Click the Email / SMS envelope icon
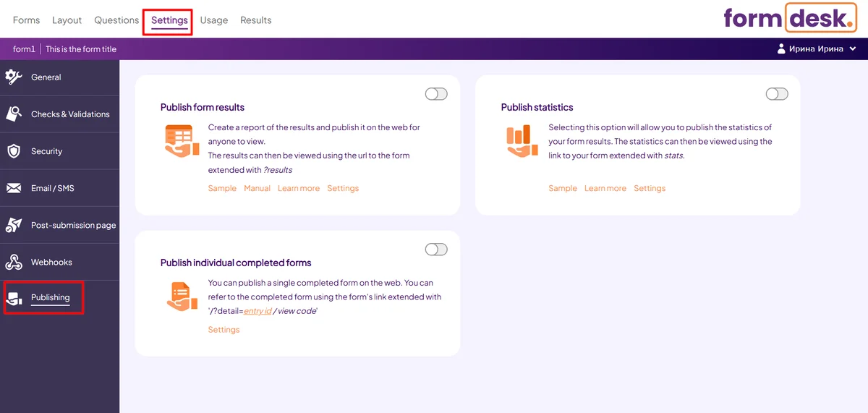The width and height of the screenshot is (868, 413). click(x=14, y=188)
